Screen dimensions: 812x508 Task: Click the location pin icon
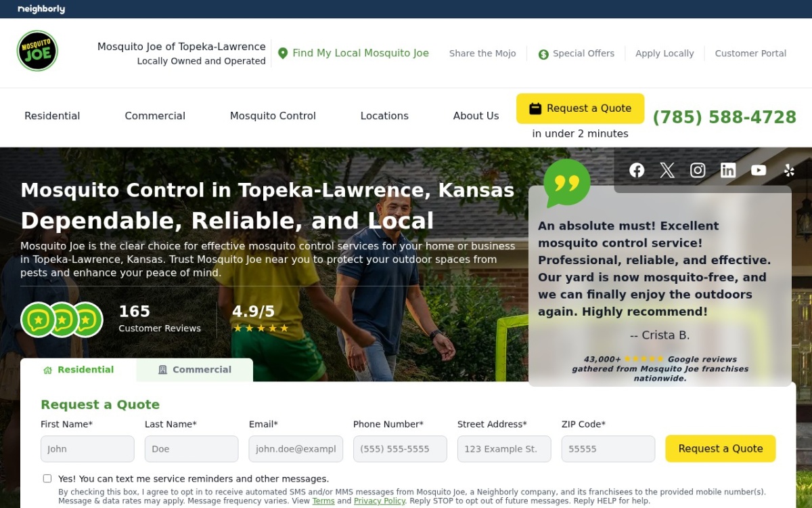tap(283, 54)
